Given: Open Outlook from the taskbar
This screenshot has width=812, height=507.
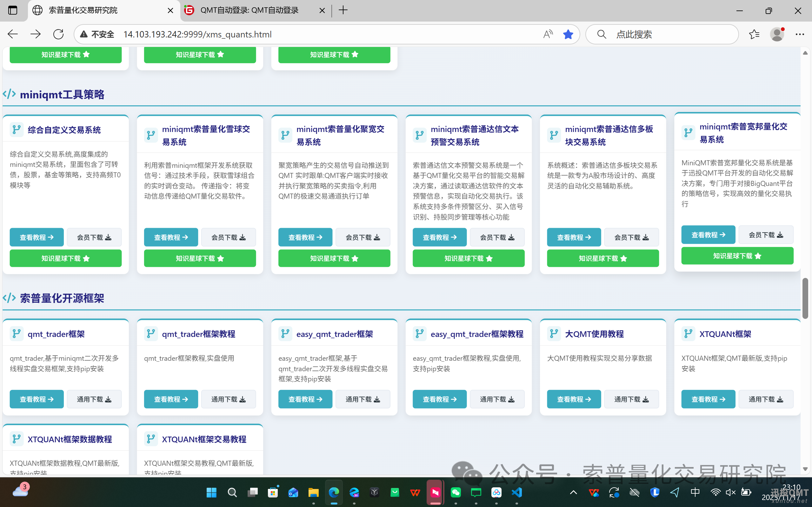Looking at the screenshot, I should (293, 492).
